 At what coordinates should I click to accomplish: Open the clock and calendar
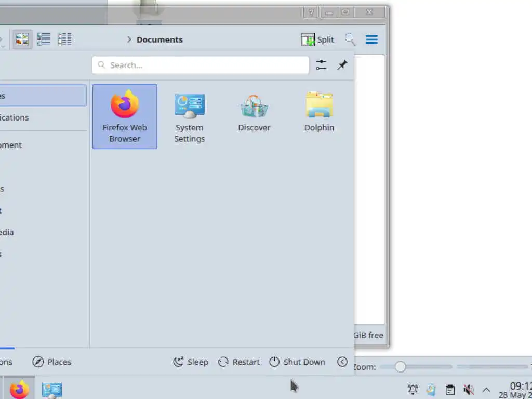515,390
